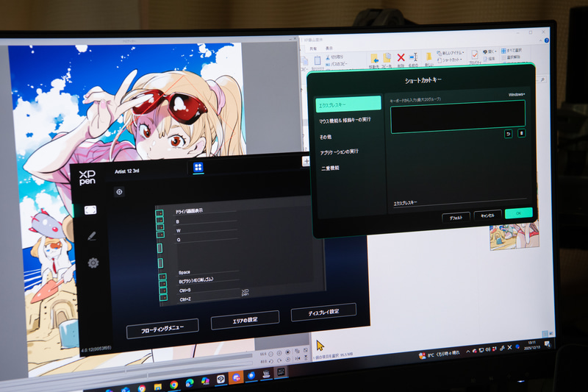This screenshot has height=392, width=588.
Task: Open the 共有 tab in Explorer
Action: [x=313, y=49]
